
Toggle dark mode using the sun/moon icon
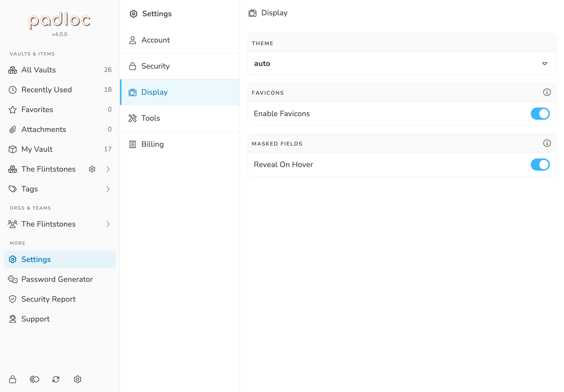click(x=34, y=379)
